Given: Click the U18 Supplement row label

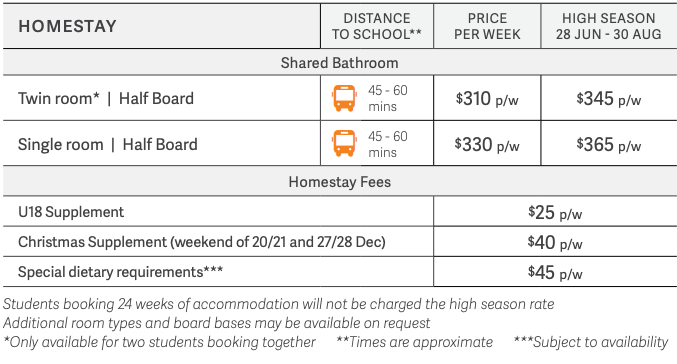Looking at the screenshot, I should [x=71, y=212].
